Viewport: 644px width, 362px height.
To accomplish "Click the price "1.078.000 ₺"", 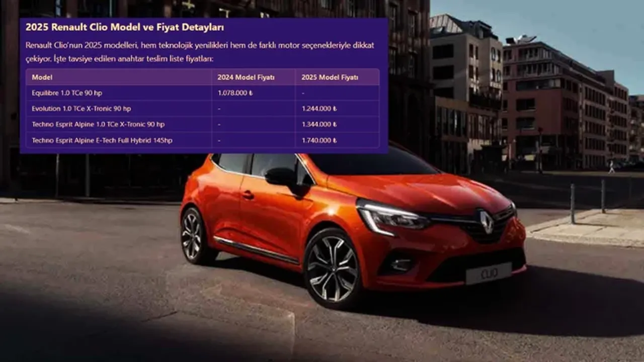I will click(x=235, y=93).
